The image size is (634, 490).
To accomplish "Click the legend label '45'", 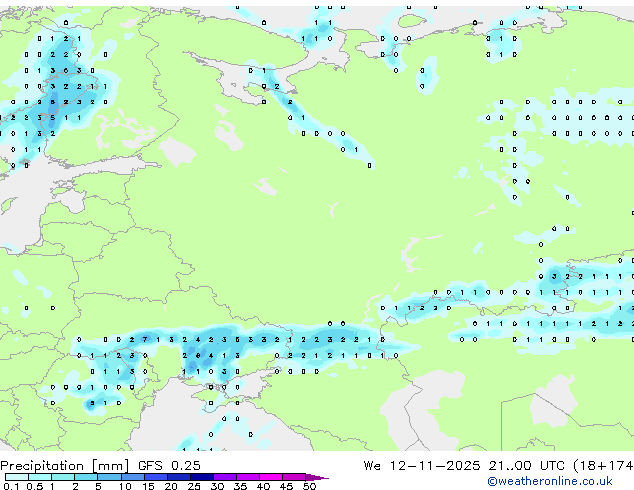I will [x=286, y=486].
